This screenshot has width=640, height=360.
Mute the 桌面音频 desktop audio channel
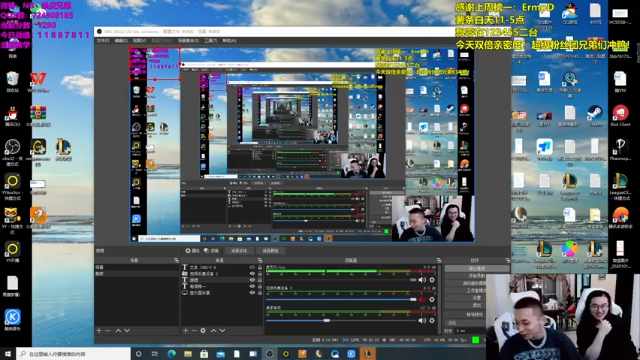[x=422, y=320]
